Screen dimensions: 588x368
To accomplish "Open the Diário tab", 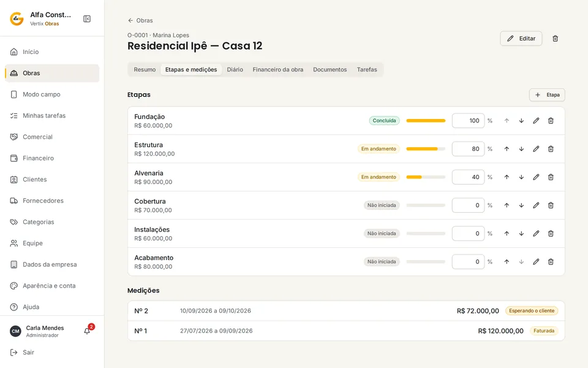I will [235, 69].
